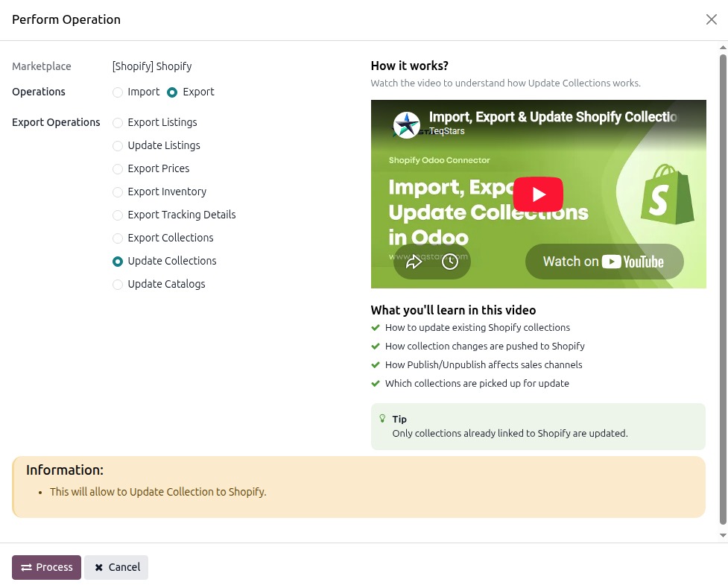
Task: Choose the Export Collections option
Action: click(x=118, y=238)
